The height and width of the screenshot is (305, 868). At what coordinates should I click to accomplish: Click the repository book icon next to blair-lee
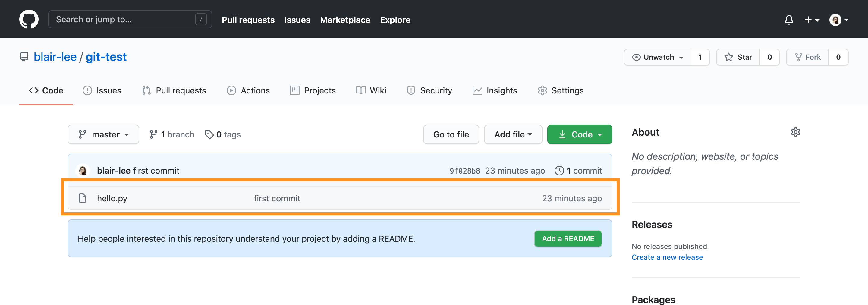click(x=24, y=57)
